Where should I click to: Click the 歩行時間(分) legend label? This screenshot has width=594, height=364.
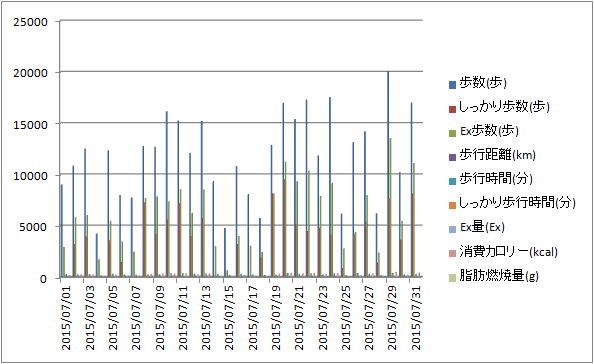pyautogui.click(x=496, y=178)
